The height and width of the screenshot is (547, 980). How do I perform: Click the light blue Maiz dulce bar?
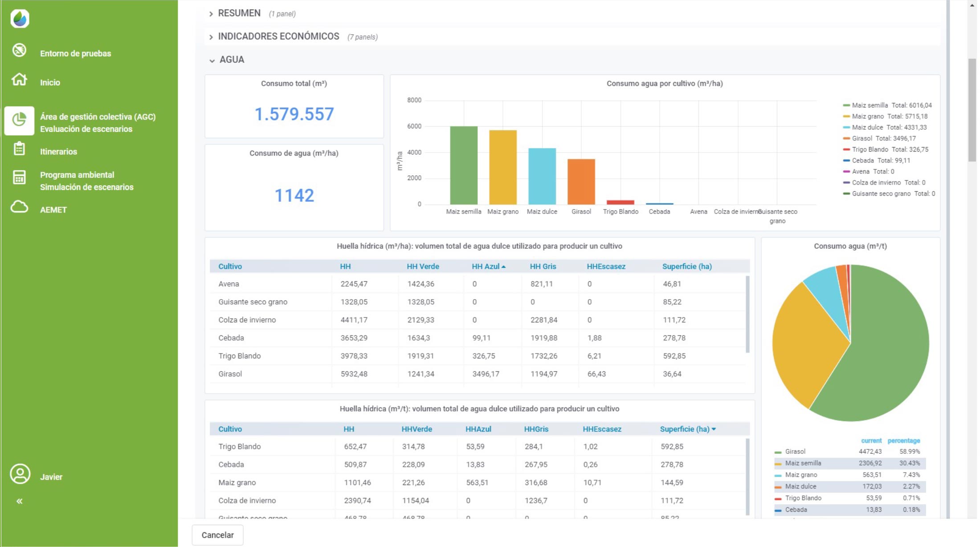click(x=542, y=176)
